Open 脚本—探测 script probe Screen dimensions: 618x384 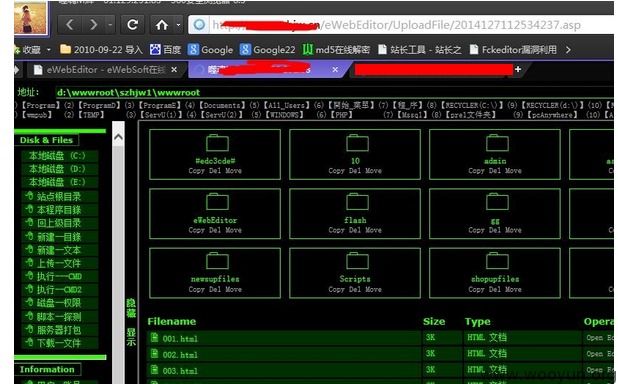click(60, 317)
